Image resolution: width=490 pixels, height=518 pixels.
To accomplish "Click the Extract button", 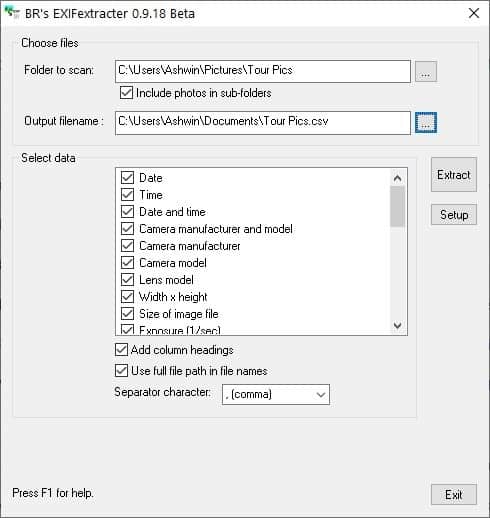I will click(454, 175).
